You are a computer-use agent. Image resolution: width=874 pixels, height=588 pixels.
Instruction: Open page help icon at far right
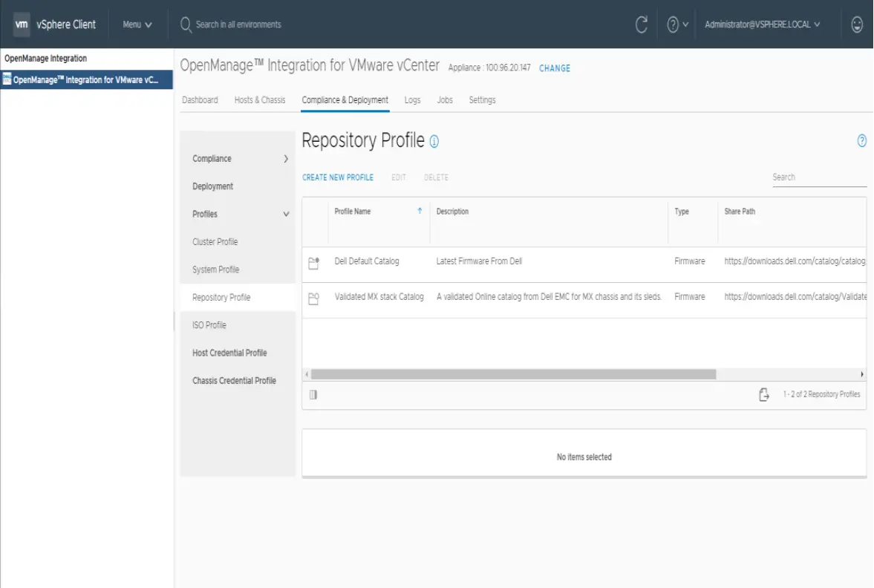(x=861, y=141)
